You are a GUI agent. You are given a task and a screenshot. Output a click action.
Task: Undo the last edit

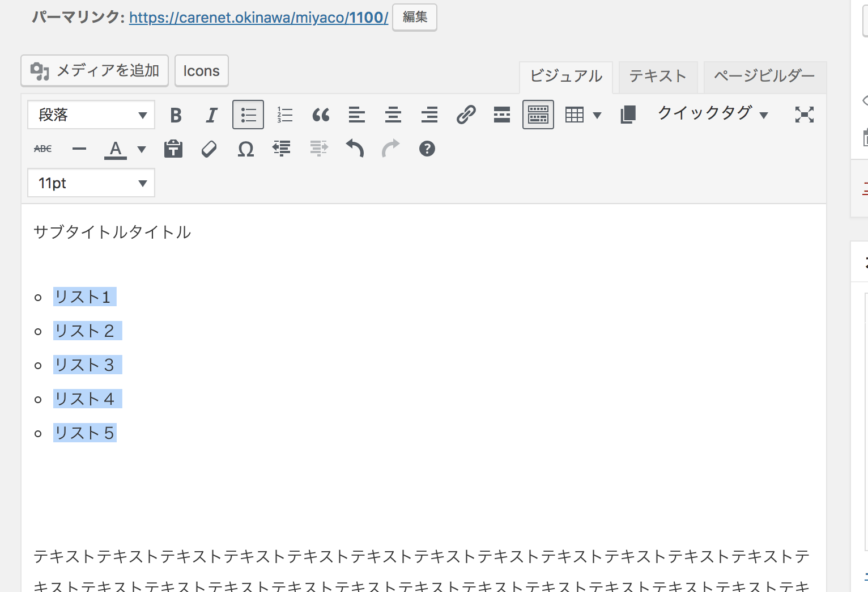pyautogui.click(x=355, y=149)
